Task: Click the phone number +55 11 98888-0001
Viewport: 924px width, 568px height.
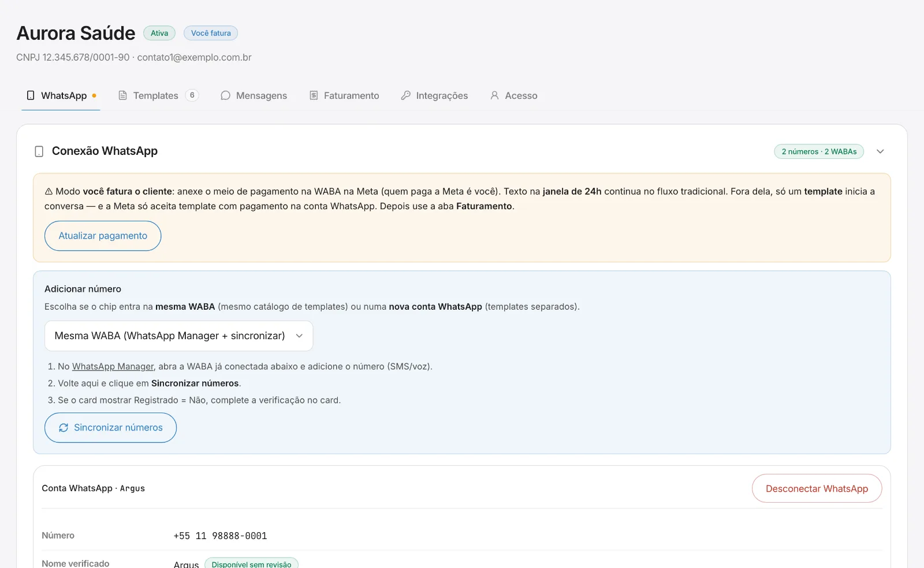Action: pyautogui.click(x=220, y=536)
